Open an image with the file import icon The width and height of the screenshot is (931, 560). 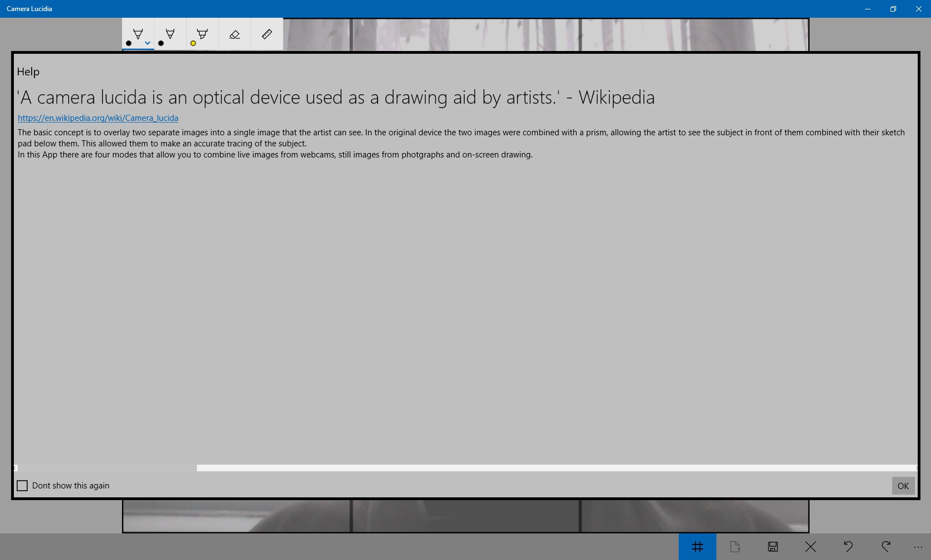click(735, 547)
